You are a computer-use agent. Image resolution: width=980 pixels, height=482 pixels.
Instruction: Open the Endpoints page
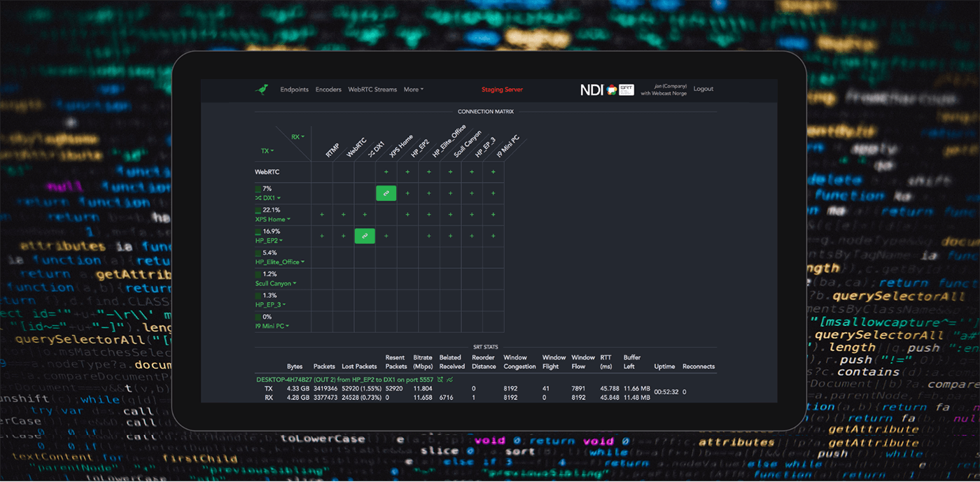coord(294,90)
